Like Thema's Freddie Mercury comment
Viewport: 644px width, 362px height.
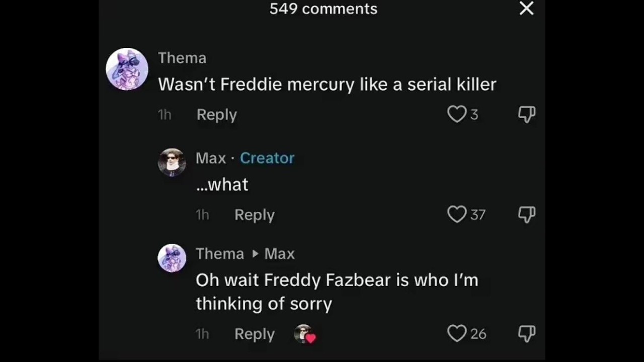[457, 115]
